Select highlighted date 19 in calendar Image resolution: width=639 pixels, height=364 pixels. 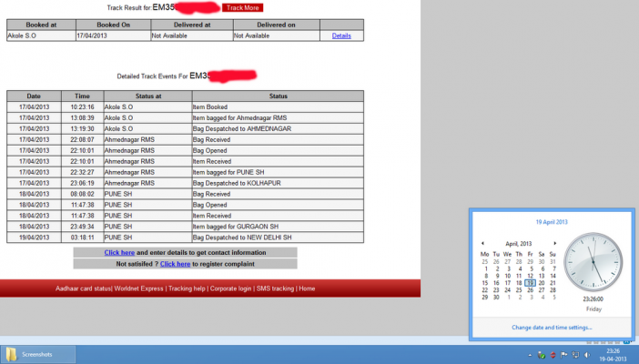pyautogui.click(x=530, y=283)
